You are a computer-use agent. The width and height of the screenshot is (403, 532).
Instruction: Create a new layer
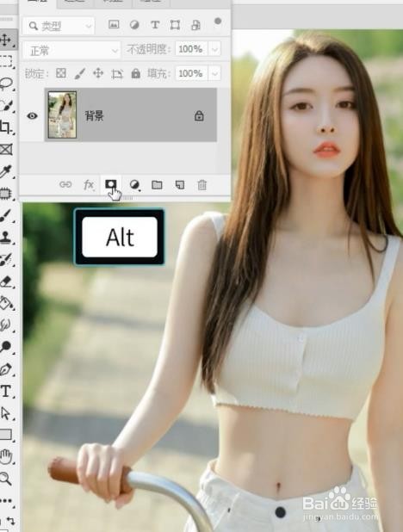(x=180, y=185)
